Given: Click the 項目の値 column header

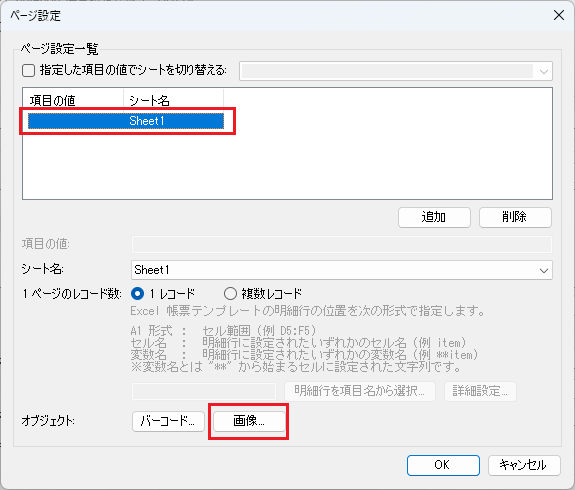Looking at the screenshot, I should tap(73, 100).
